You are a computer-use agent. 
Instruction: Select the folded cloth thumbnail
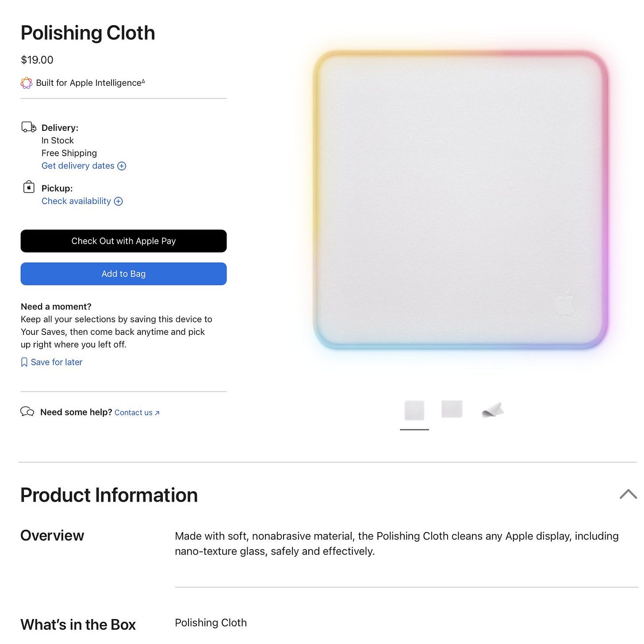[493, 410]
